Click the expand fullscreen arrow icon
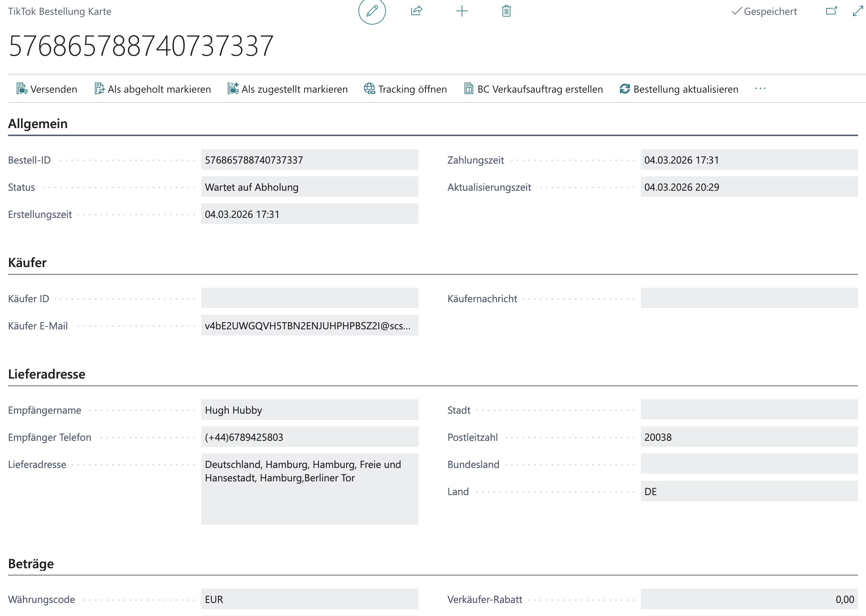This screenshot has width=866, height=616. pyautogui.click(x=857, y=11)
